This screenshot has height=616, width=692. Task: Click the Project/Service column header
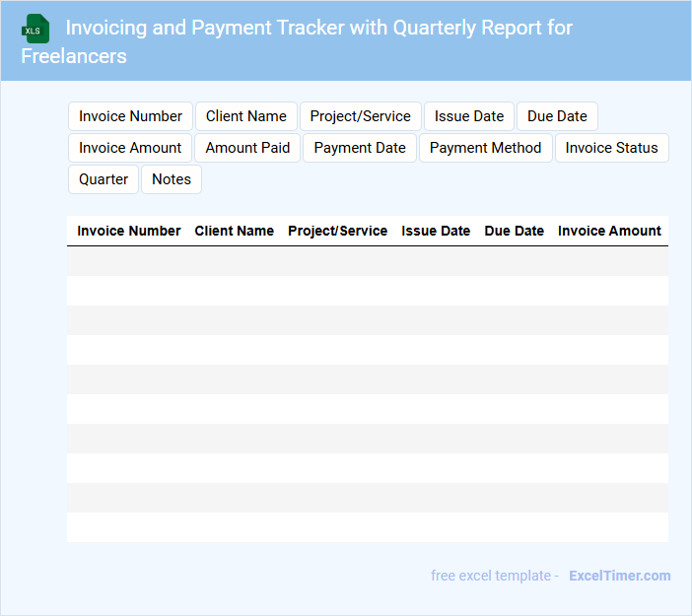click(x=337, y=231)
